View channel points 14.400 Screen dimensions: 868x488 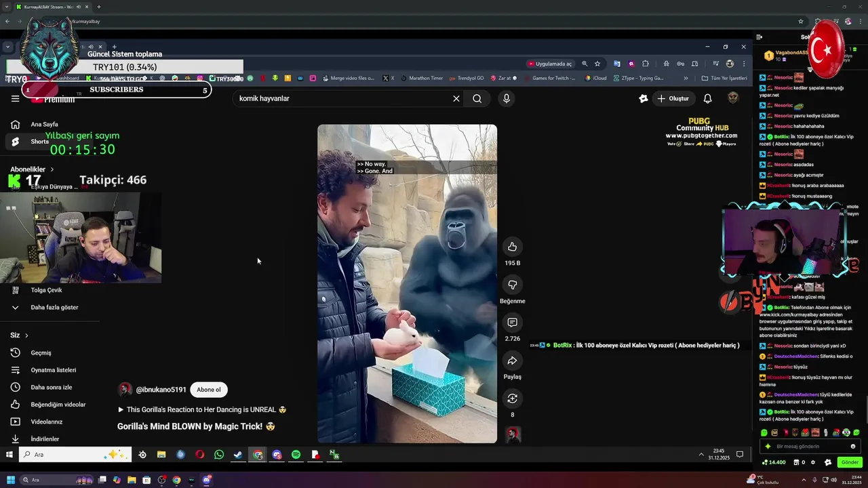(774, 462)
